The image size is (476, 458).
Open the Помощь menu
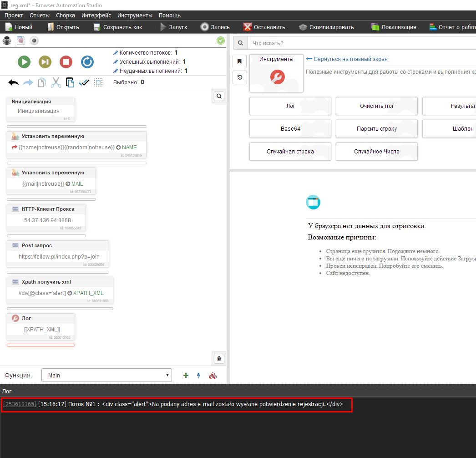coord(170,15)
